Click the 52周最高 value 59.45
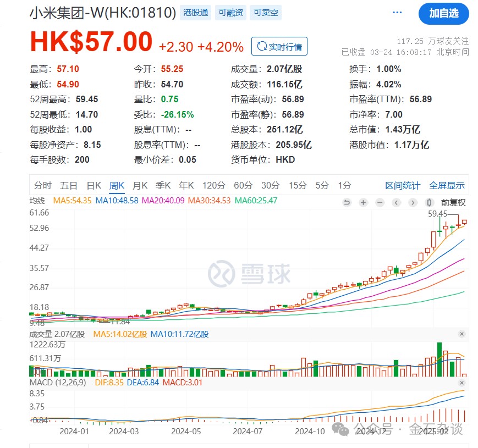Screen dimensions: 478x448 tap(87, 99)
